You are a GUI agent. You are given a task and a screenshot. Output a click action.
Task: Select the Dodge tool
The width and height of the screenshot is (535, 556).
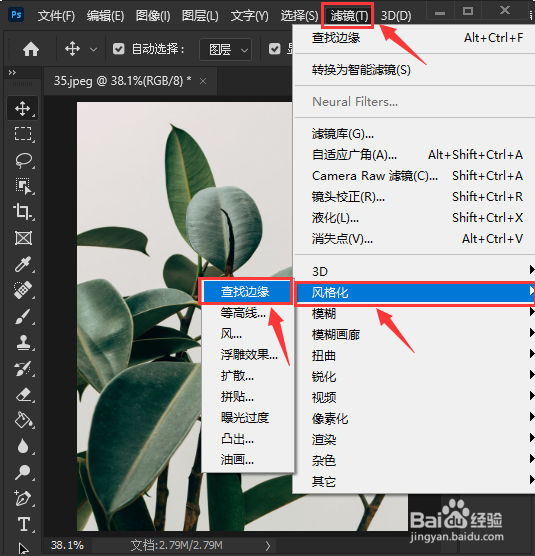[23, 472]
